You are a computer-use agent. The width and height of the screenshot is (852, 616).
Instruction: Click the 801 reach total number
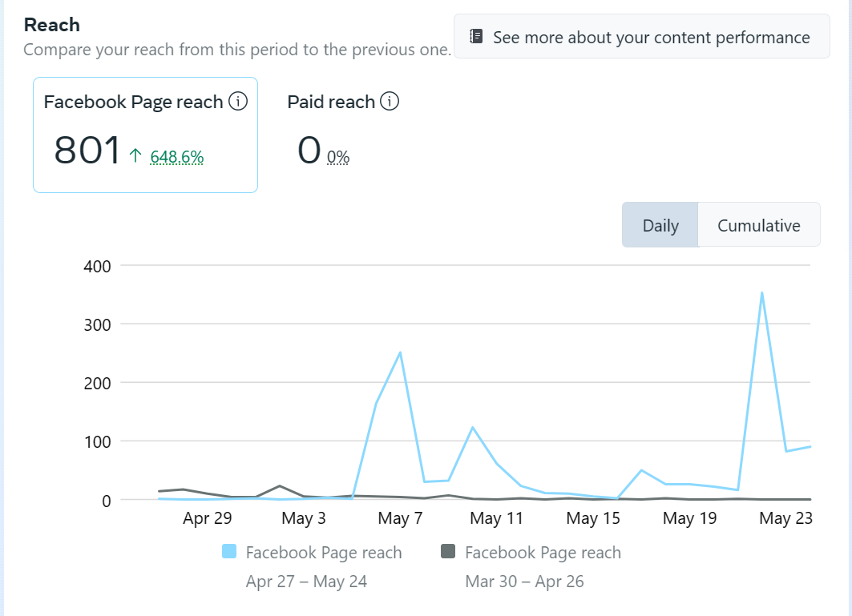pyautogui.click(x=87, y=151)
